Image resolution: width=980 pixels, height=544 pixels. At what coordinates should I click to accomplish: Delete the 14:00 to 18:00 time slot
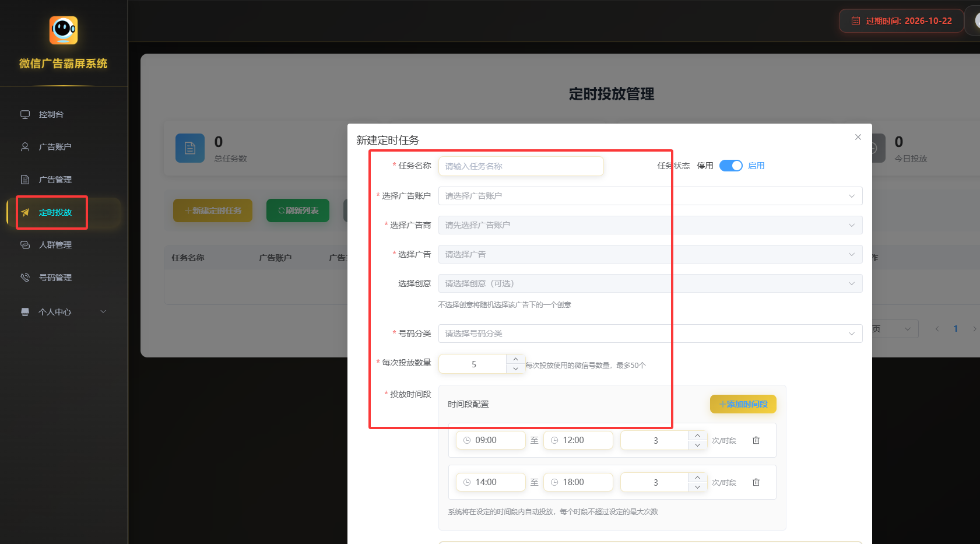pos(756,482)
